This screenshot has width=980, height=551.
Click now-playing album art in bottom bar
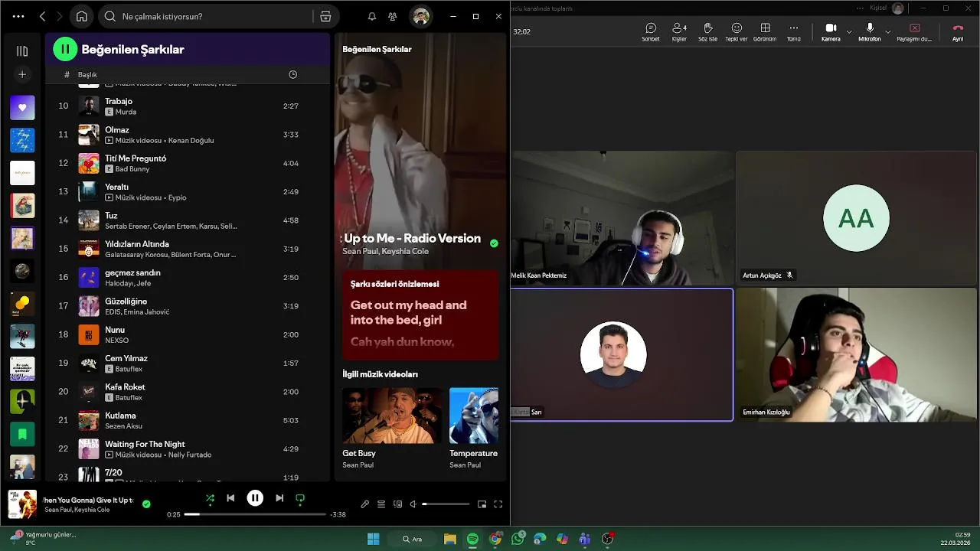click(22, 504)
